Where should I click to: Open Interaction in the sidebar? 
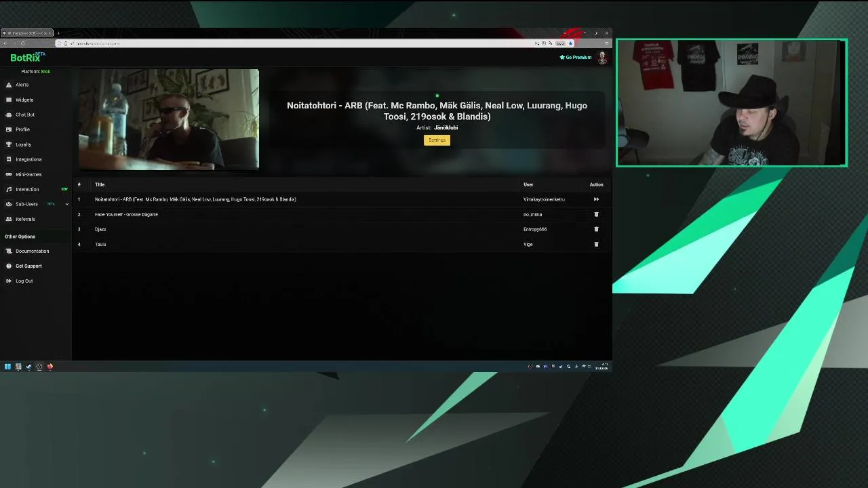27,189
